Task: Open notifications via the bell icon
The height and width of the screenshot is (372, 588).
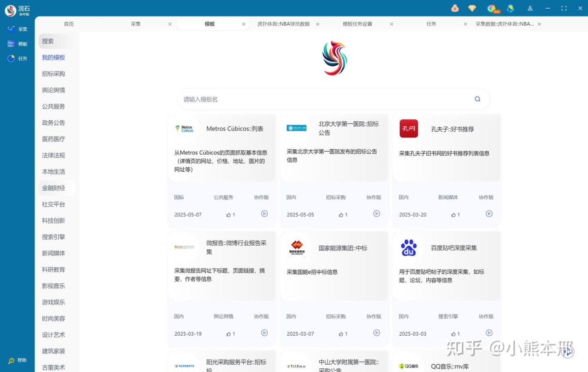Action: [x=510, y=8]
